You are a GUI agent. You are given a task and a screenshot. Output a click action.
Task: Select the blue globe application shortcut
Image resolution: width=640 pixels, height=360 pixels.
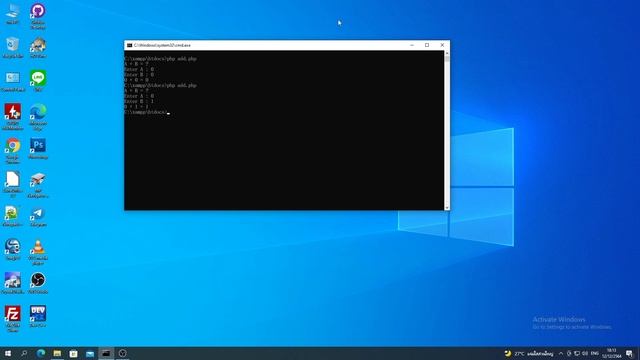click(x=13, y=249)
